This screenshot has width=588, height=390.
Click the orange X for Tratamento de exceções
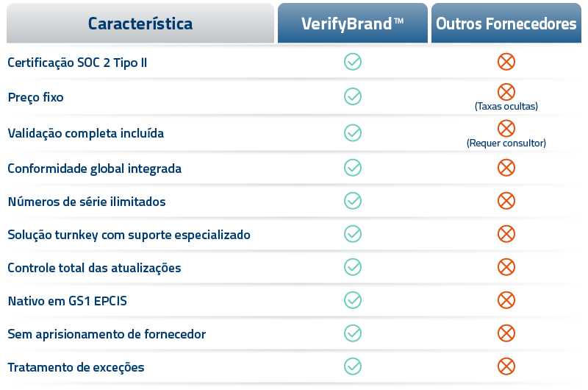pos(506,366)
